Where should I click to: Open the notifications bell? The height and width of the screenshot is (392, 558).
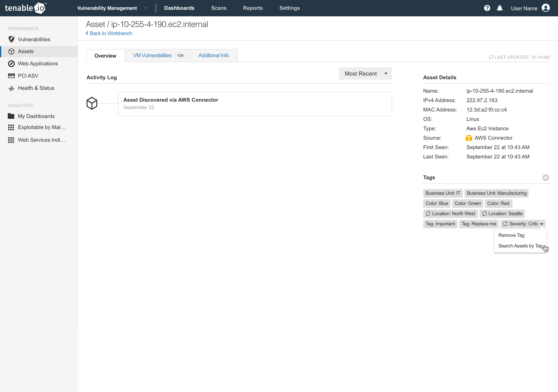pyautogui.click(x=499, y=8)
